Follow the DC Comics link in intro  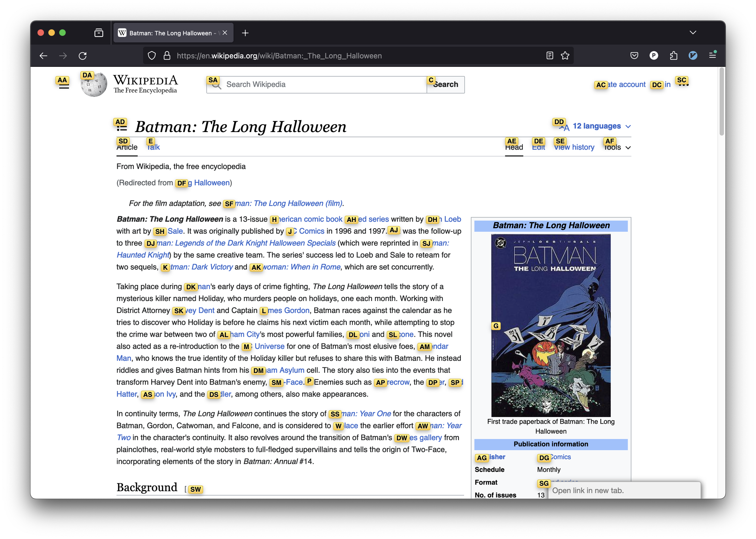[305, 231]
